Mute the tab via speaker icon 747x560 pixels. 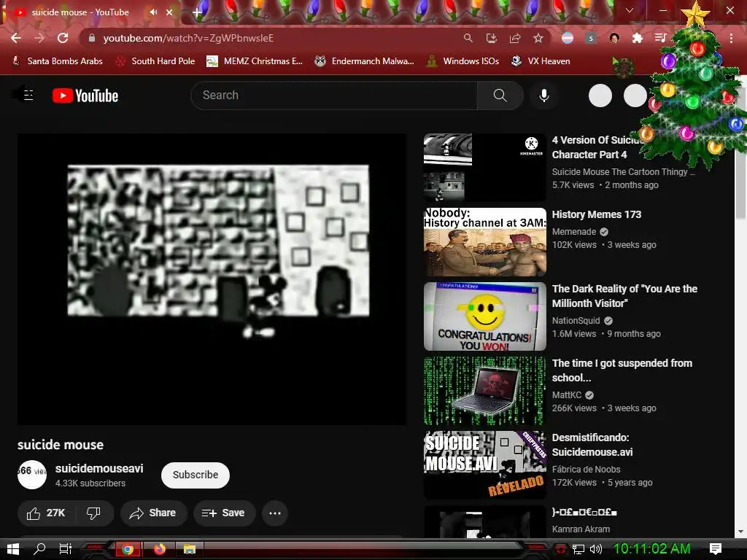[153, 12]
